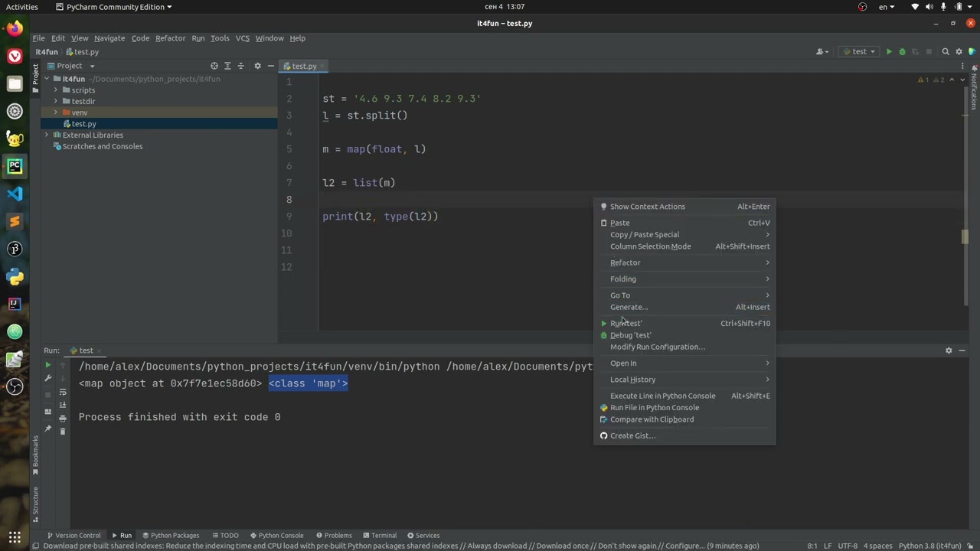Expand External Libraries node
980x551 pixels.
(x=47, y=135)
